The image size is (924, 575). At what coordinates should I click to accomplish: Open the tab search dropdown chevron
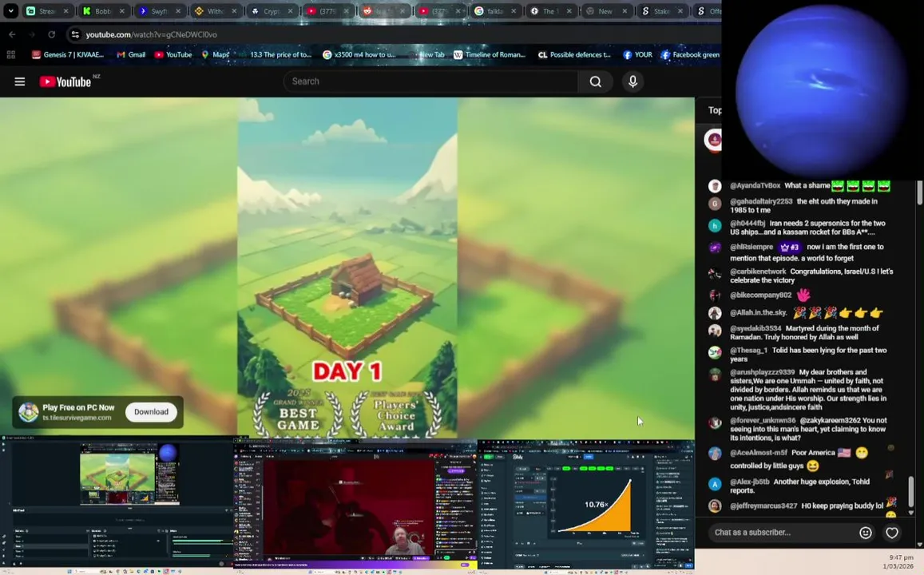click(x=10, y=10)
